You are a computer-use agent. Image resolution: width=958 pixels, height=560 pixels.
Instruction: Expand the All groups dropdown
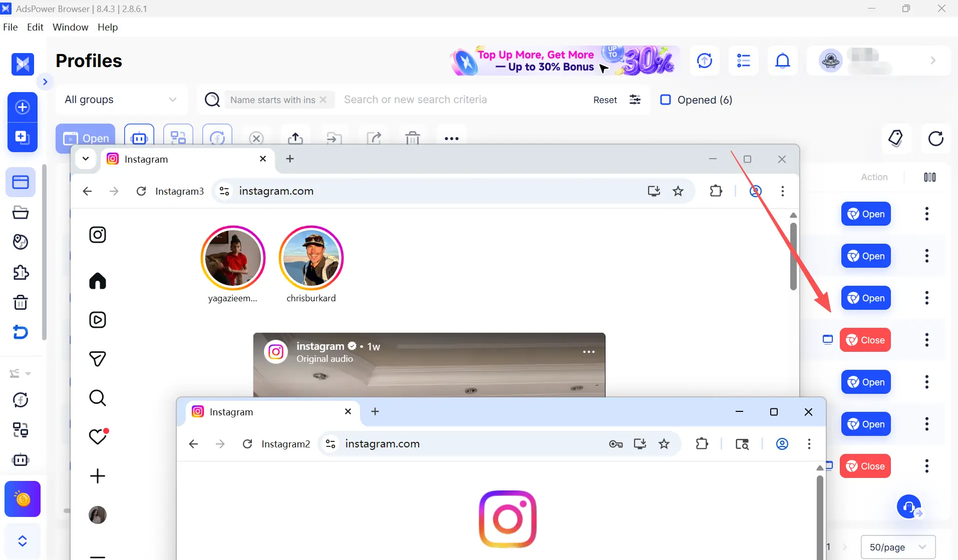point(121,100)
